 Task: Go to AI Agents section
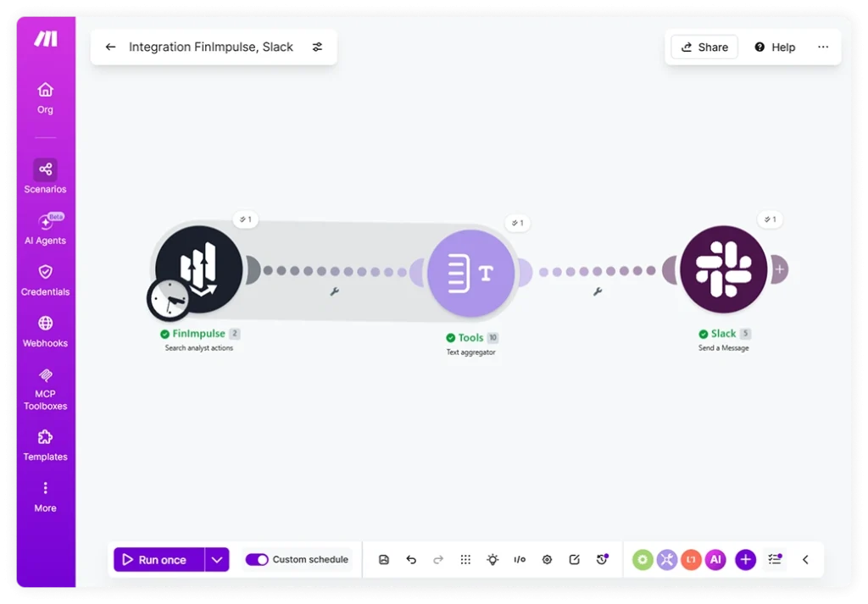[46, 229]
